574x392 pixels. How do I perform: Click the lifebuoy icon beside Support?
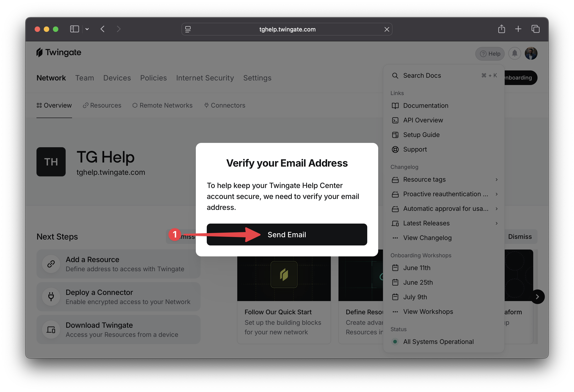(395, 150)
